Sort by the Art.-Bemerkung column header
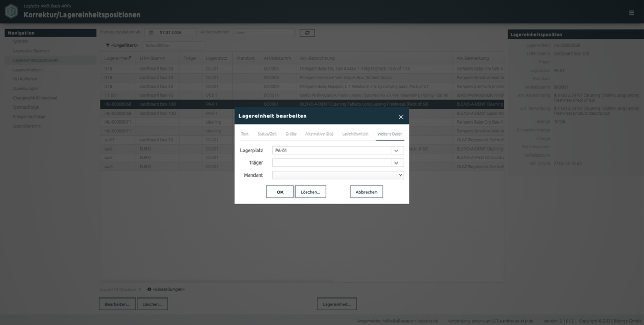The width and height of the screenshot is (644, 325). click(x=478, y=58)
